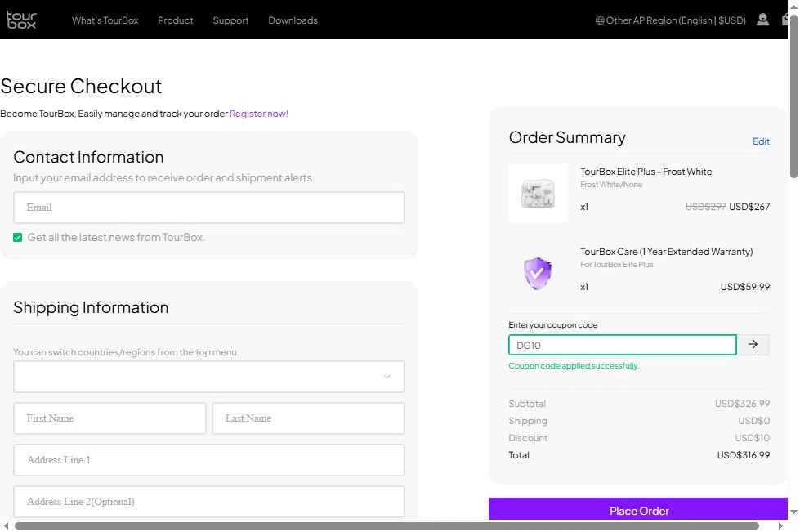Click the USD$59.99 warranty price
Viewport: 800px width, 532px height.
coord(745,287)
